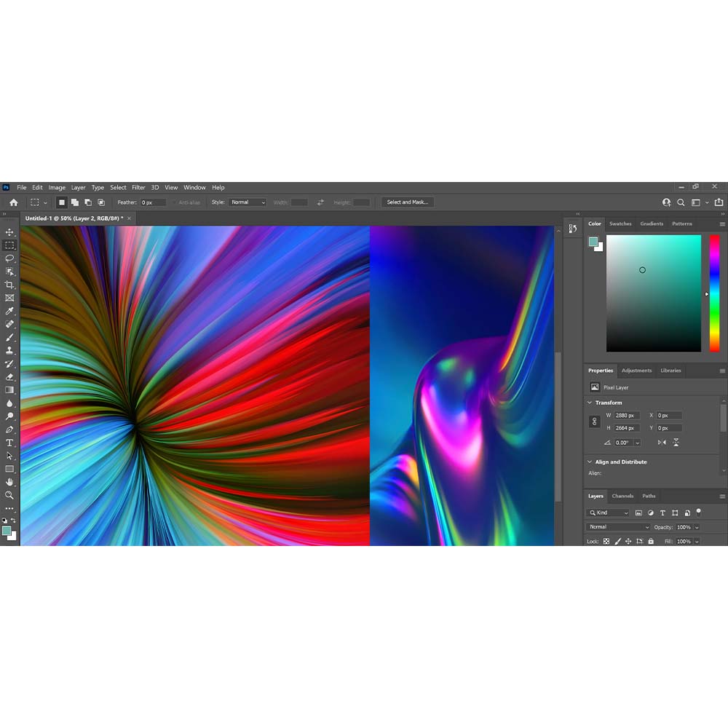Select the Horizontal Type tool

(9, 443)
